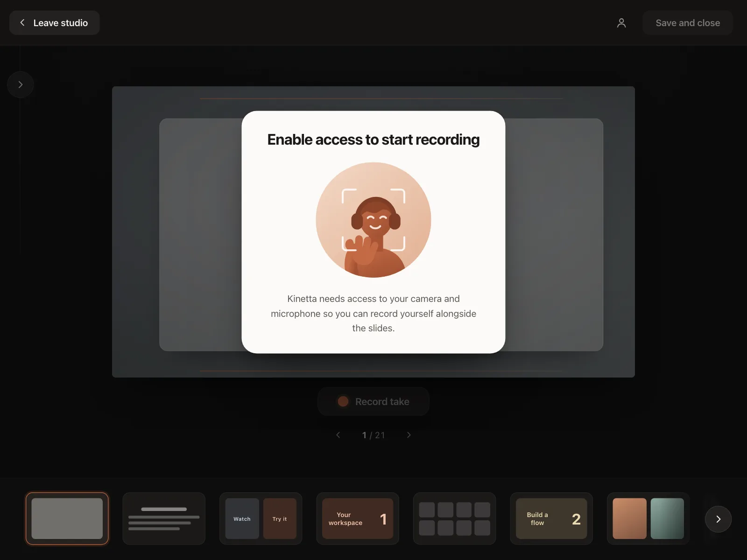Click the camera permission avatar illustration

(373, 220)
